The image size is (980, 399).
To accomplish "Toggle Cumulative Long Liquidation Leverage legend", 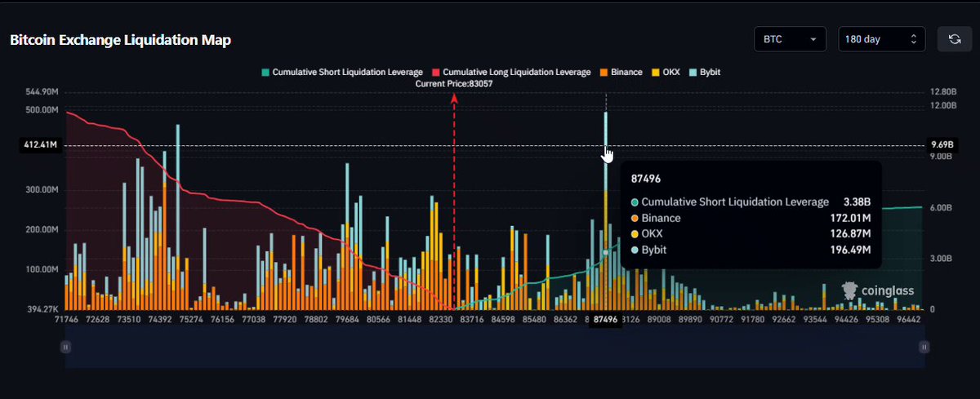I will pyautogui.click(x=511, y=72).
